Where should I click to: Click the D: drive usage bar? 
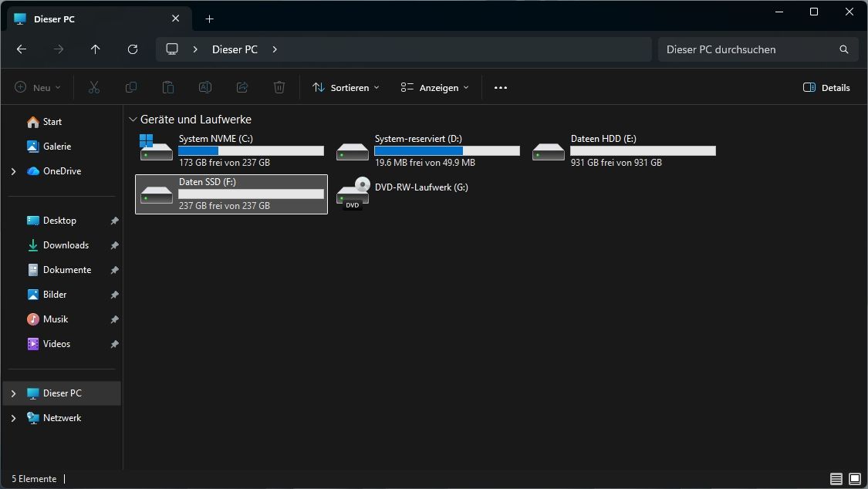click(x=447, y=150)
